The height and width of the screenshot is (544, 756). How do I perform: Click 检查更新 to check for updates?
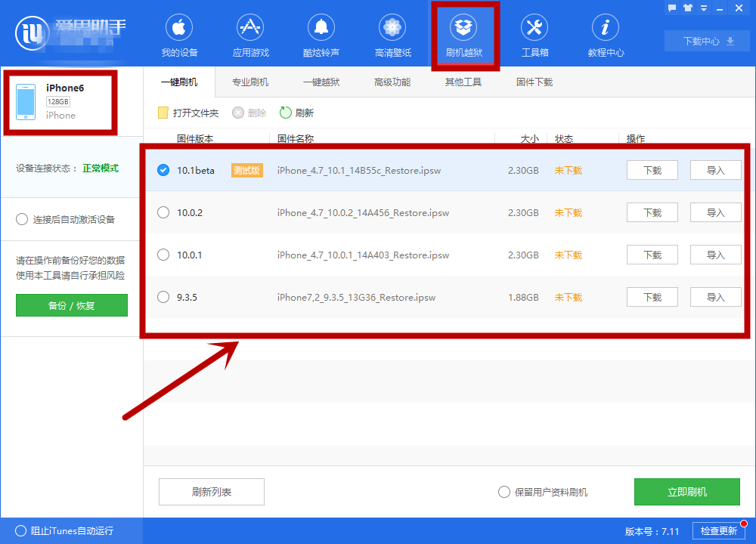pyautogui.click(x=718, y=530)
